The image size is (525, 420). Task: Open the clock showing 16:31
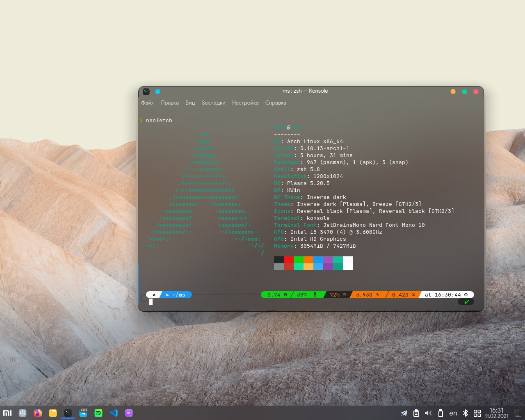pos(497,413)
